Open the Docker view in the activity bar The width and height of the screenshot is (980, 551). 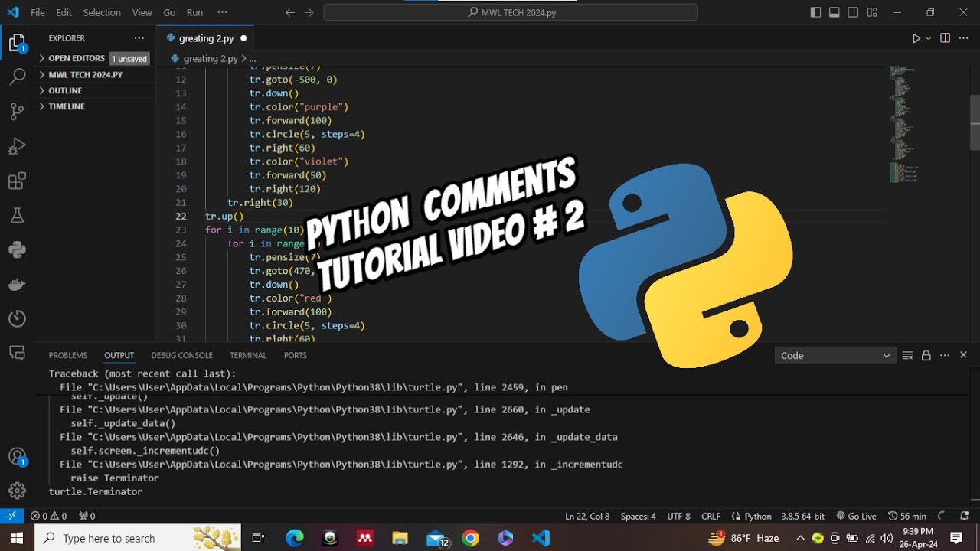(17, 284)
